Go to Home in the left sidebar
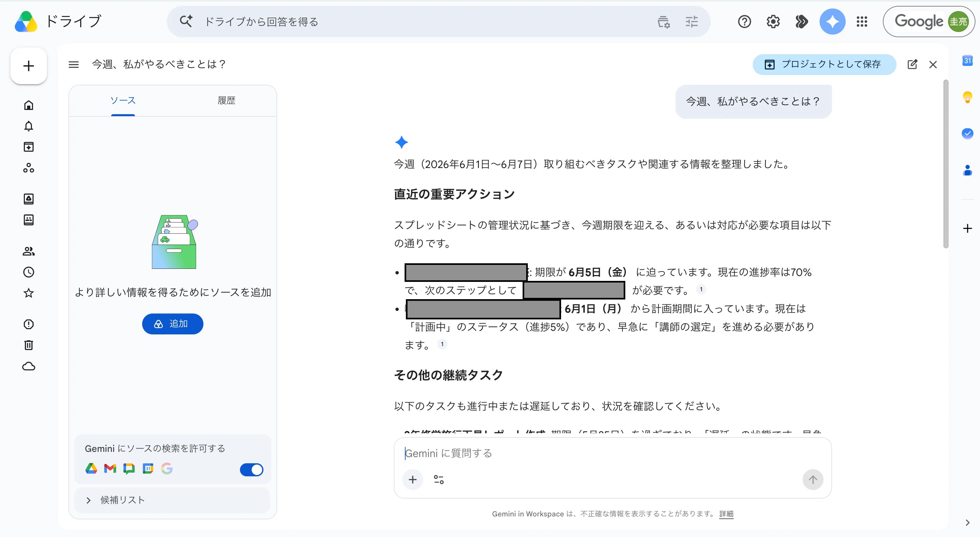980x537 pixels. tap(29, 105)
